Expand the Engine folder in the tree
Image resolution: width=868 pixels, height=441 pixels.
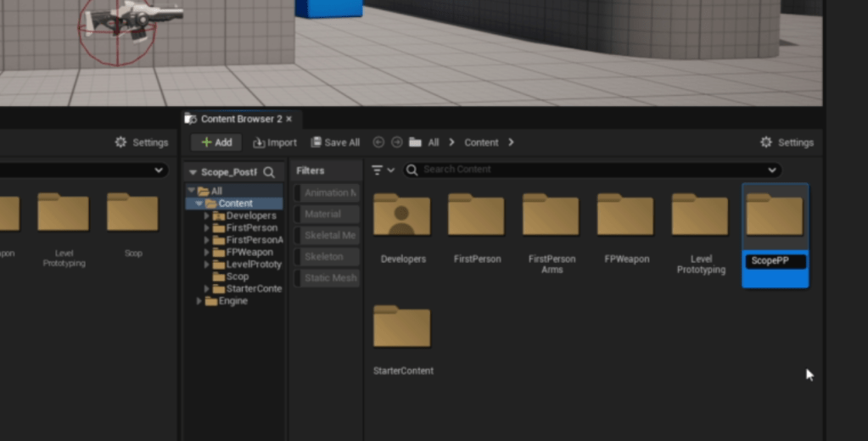point(199,301)
